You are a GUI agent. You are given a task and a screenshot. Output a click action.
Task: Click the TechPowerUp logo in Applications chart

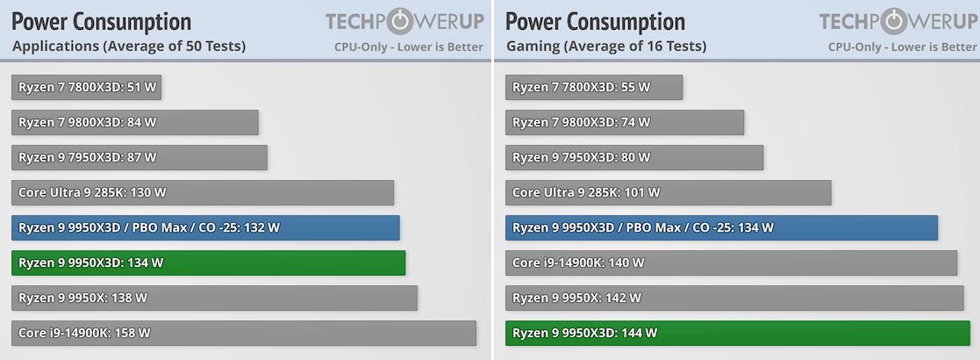pos(404,21)
